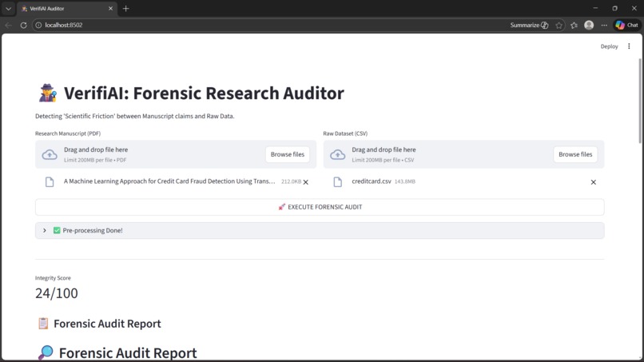Expand the Pre-processing Done status section
Image resolution: width=644 pixels, height=362 pixels.
click(320, 230)
